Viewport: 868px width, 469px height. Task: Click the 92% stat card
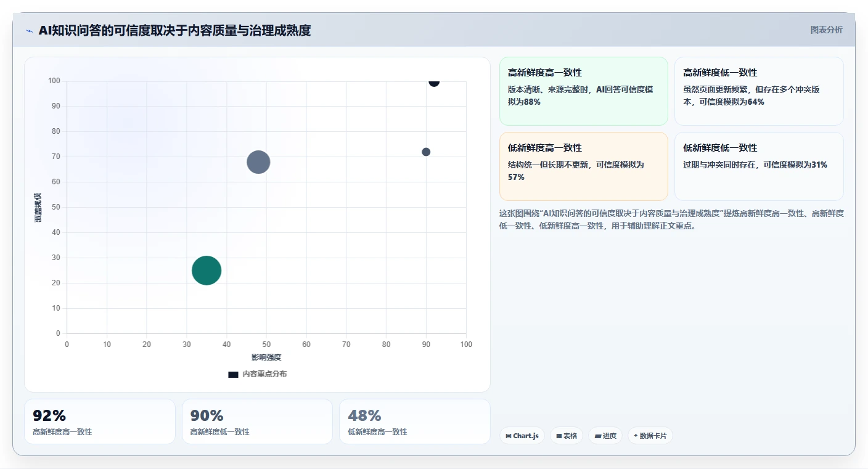[100, 422]
